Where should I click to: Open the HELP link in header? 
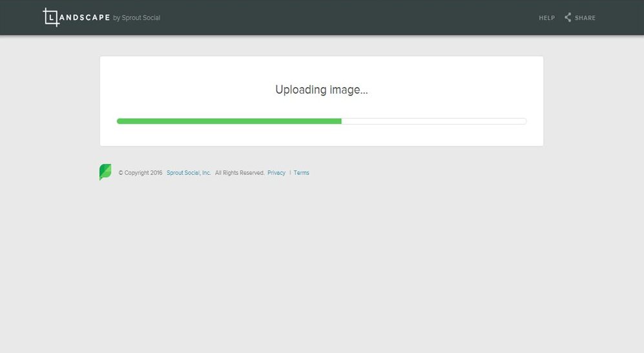click(546, 18)
